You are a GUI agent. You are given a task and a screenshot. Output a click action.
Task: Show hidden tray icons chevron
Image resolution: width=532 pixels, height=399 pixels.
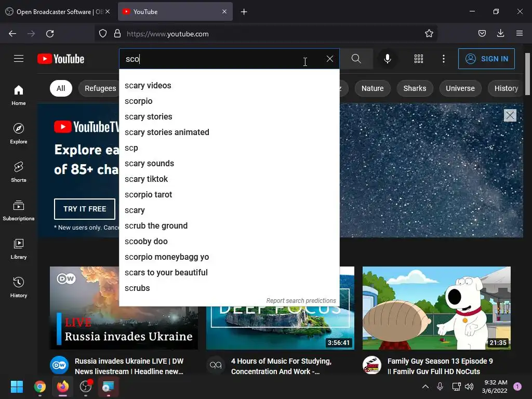[425, 387]
